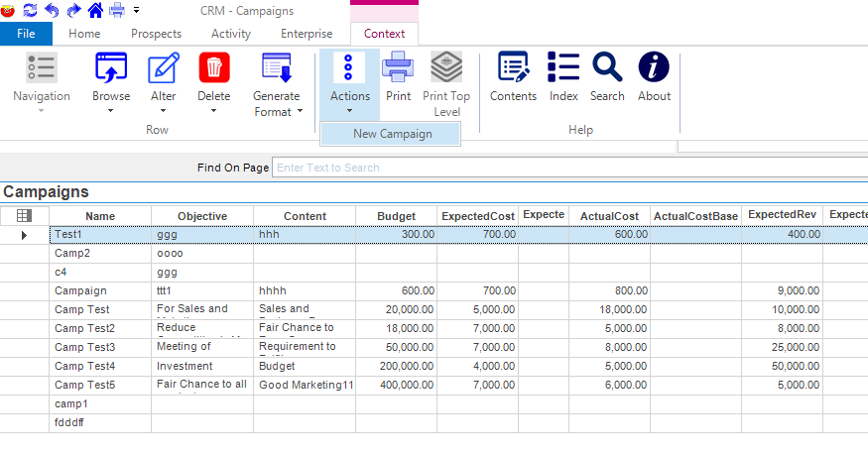868x455 pixels.
Task: Open the quick access toolbar customize arrow
Action: 136,10
